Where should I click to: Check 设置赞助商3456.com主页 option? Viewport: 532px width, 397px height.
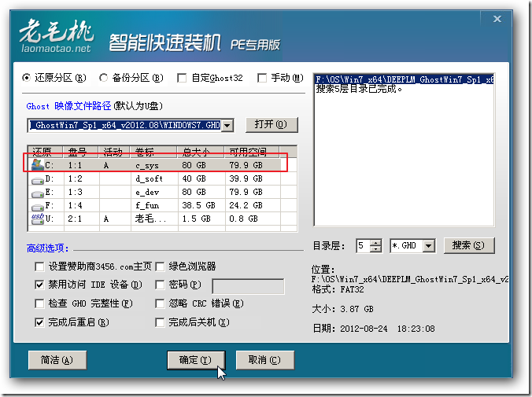point(39,267)
